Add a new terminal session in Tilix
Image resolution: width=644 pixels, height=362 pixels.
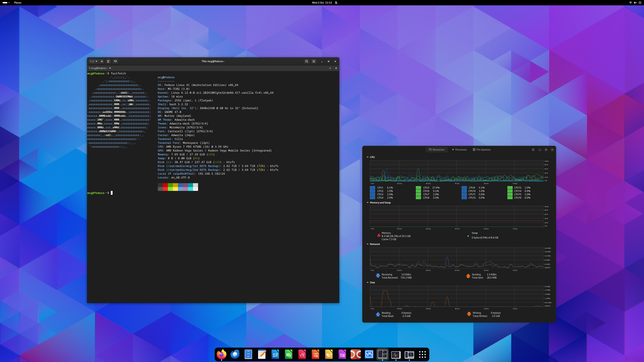pyautogui.click(x=102, y=61)
